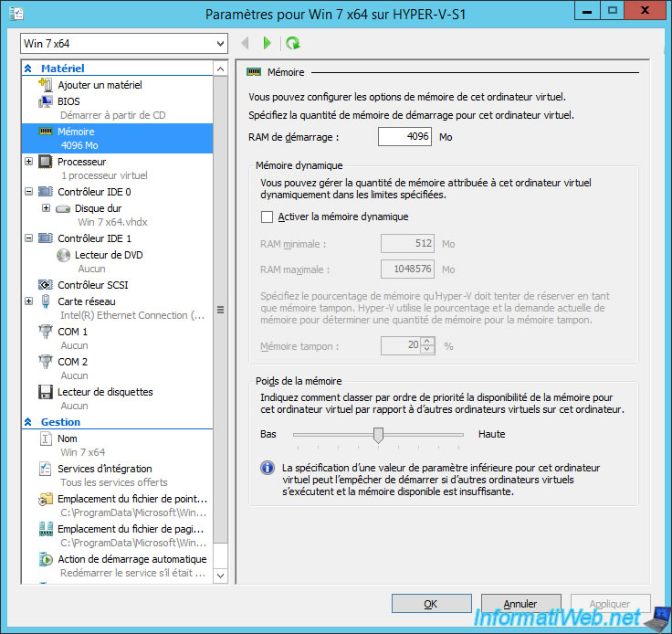Screen dimensions: 672x634
Task: Increase Mémoire tampon with up arrow
Action: 427,342
